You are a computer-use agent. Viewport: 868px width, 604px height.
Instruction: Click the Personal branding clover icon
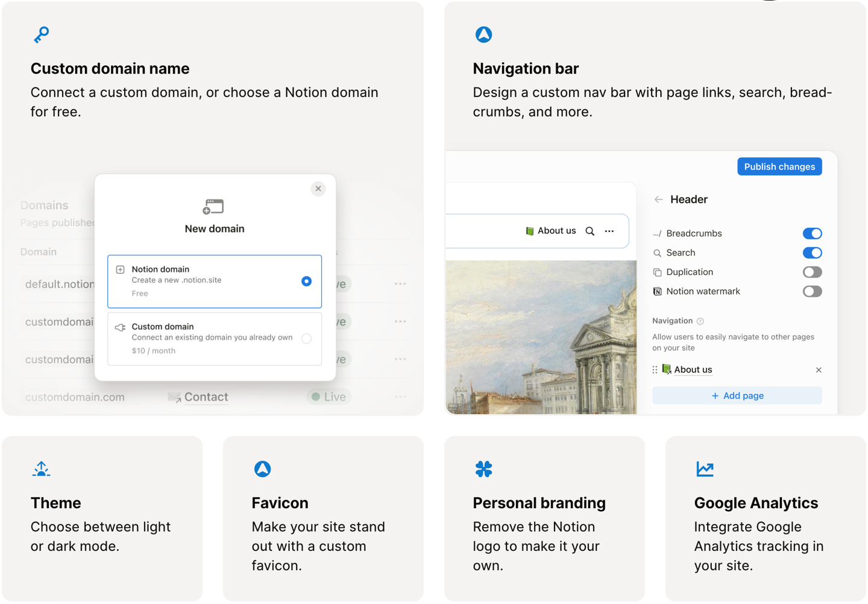click(483, 469)
